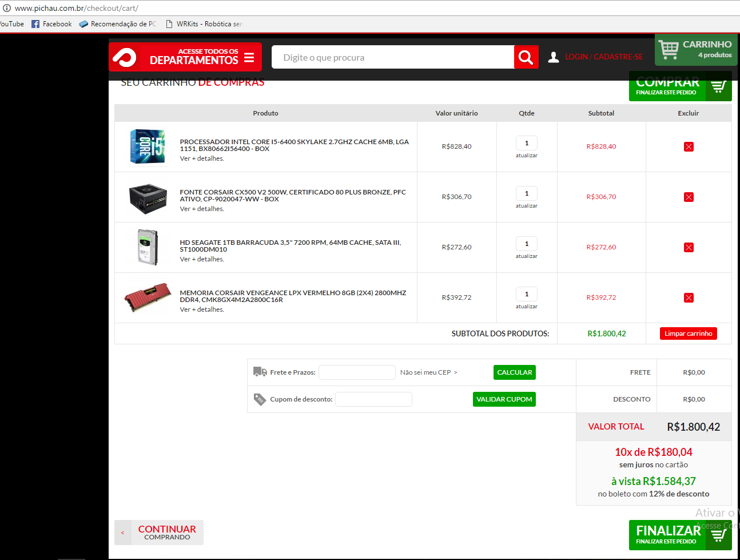Edit quantity field for the Seagate HD
The height and width of the screenshot is (560, 740).
[527, 244]
